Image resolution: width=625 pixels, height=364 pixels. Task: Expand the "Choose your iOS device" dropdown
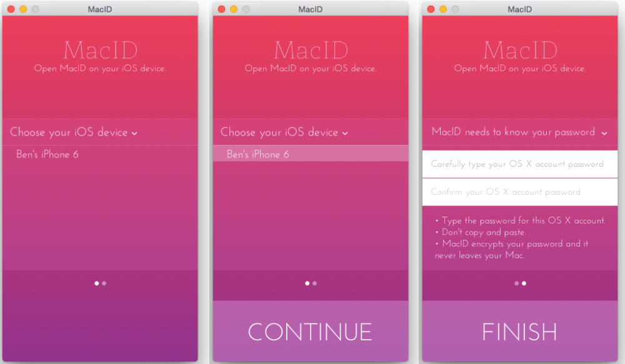coord(69,132)
